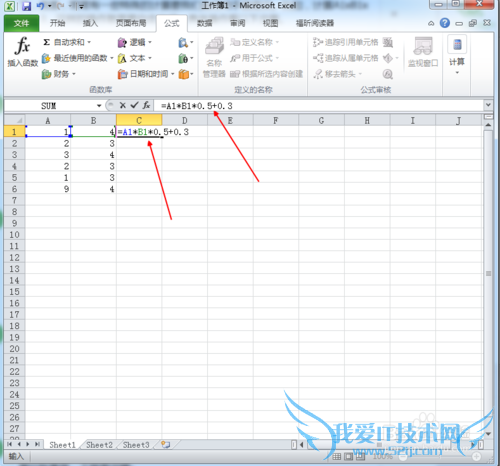
Task: Click the Name Box showing SUM
Action: click(48, 106)
